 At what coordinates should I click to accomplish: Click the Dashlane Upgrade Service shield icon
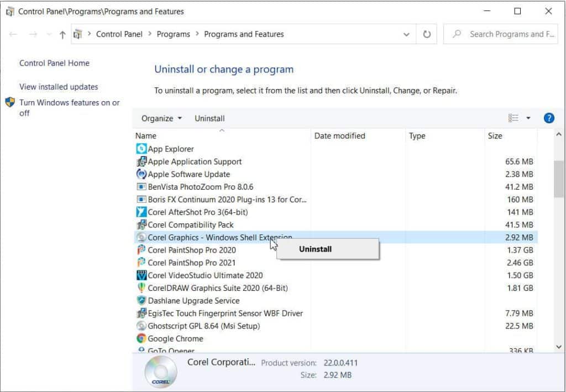pyautogui.click(x=141, y=301)
